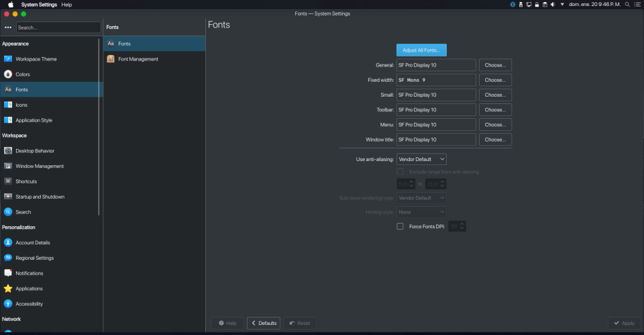This screenshot has width=644, height=335.
Task: Enable the Force Fonts DPI checkbox
Action: point(400,226)
